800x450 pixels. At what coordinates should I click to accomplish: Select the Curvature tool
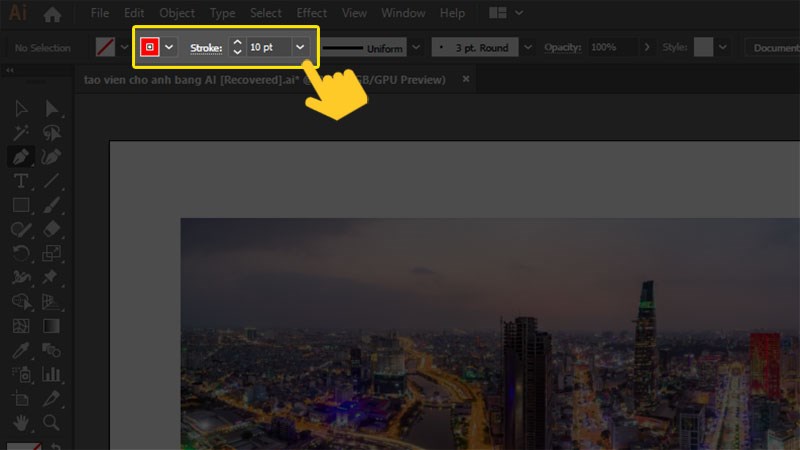coord(51,157)
